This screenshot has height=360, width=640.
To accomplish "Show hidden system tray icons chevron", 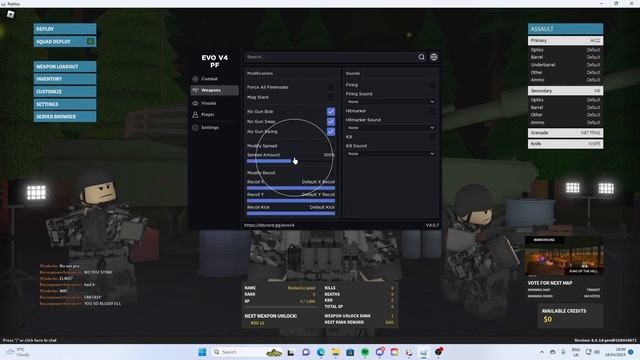I will pos(542,352).
